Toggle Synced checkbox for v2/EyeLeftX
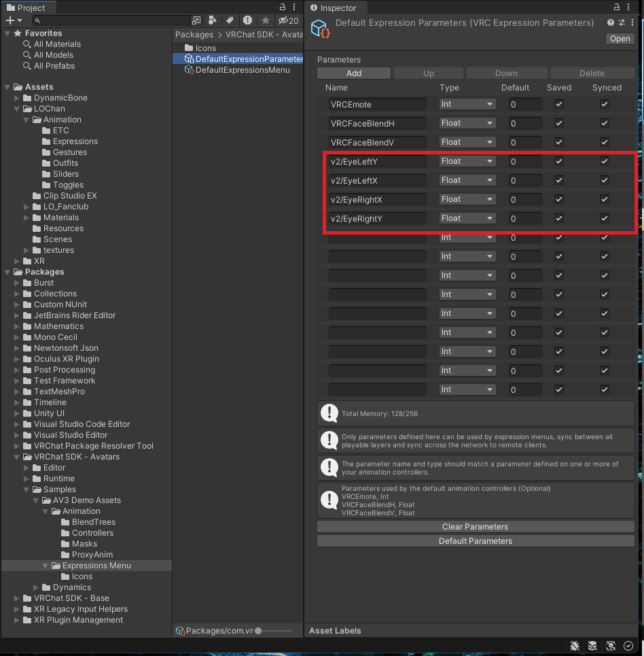Screen dimensions: 644x656 click(x=605, y=180)
